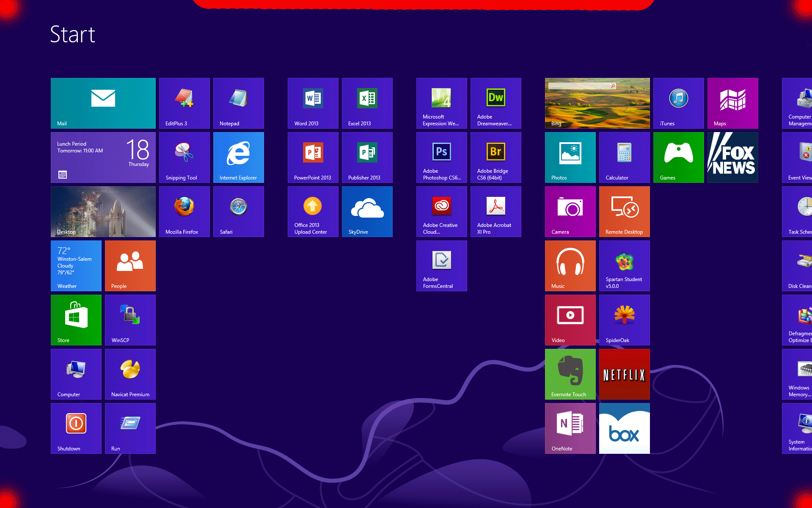Open Adobe Acrobat XI Pro
The width and height of the screenshot is (812, 508).
pos(496,212)
